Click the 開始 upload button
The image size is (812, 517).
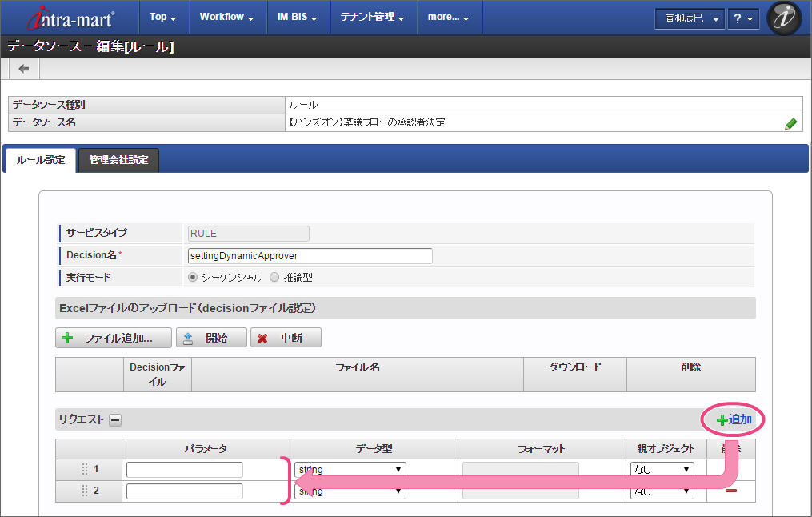pos(211,338)
